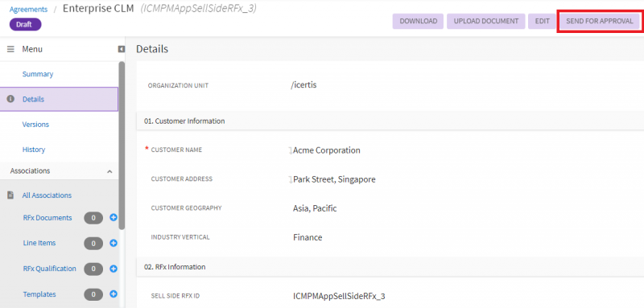
Task: Click the Enterprise CLM title text
Action: [x=98, y=9]
